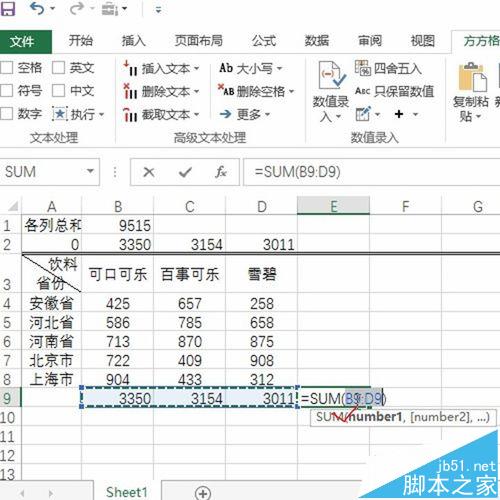Enable the 符号 checkbox
The width and height of the screenshot is (500, 500).
point(7,91)
